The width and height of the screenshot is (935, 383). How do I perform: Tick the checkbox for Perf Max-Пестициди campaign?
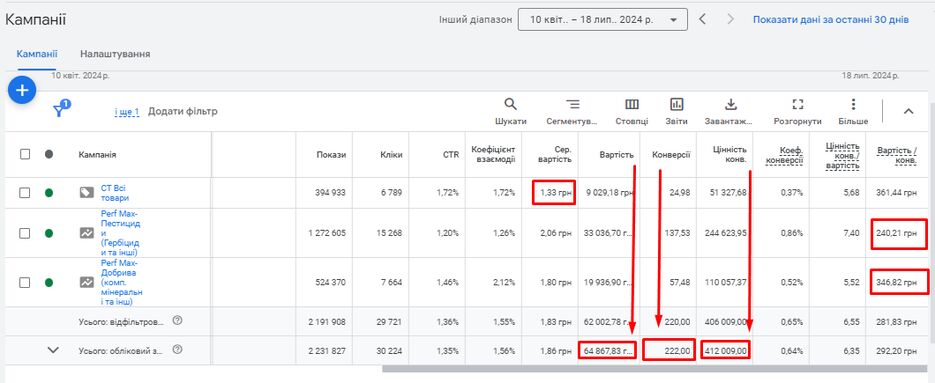tap(24, 233)
